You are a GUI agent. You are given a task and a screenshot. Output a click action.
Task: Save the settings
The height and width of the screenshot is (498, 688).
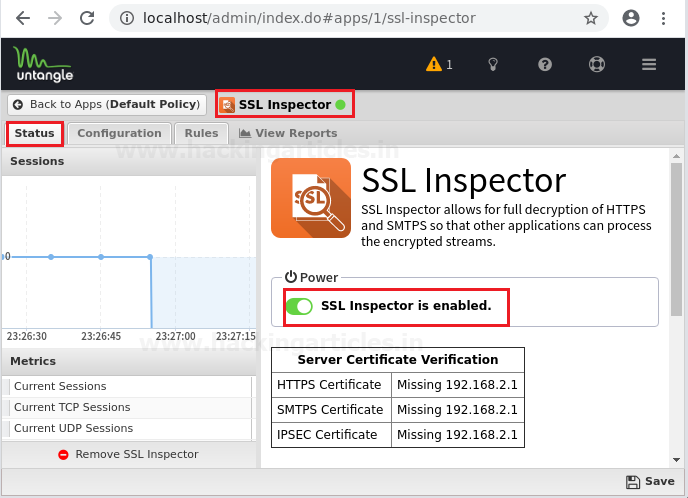(650, 482)
